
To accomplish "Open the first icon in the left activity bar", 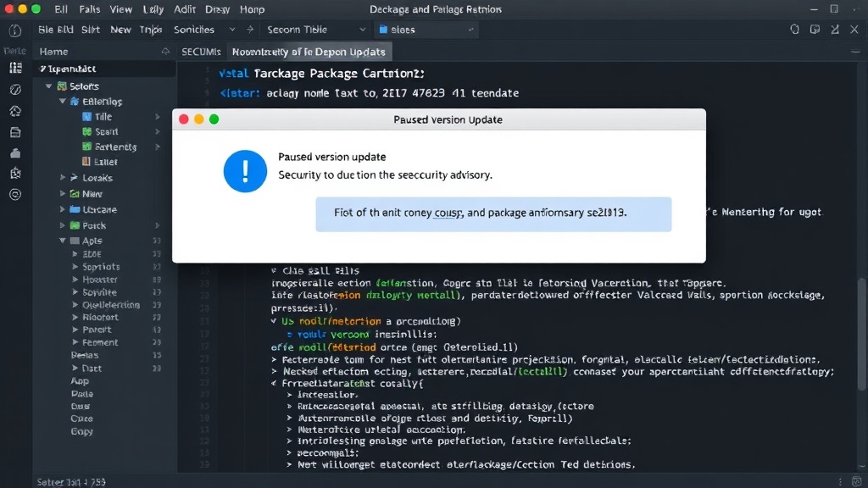I will click(x=15, y=30).
